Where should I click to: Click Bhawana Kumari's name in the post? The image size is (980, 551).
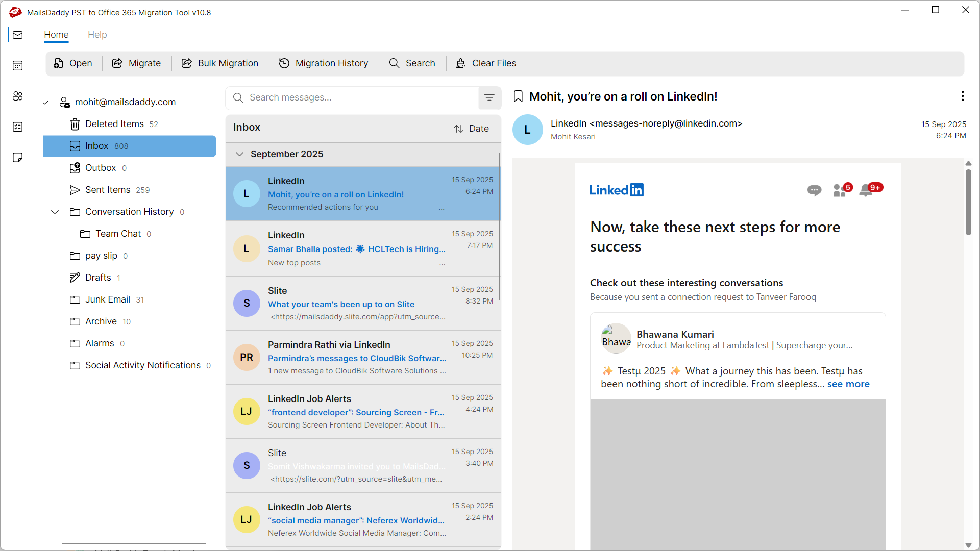click(675, 334)
